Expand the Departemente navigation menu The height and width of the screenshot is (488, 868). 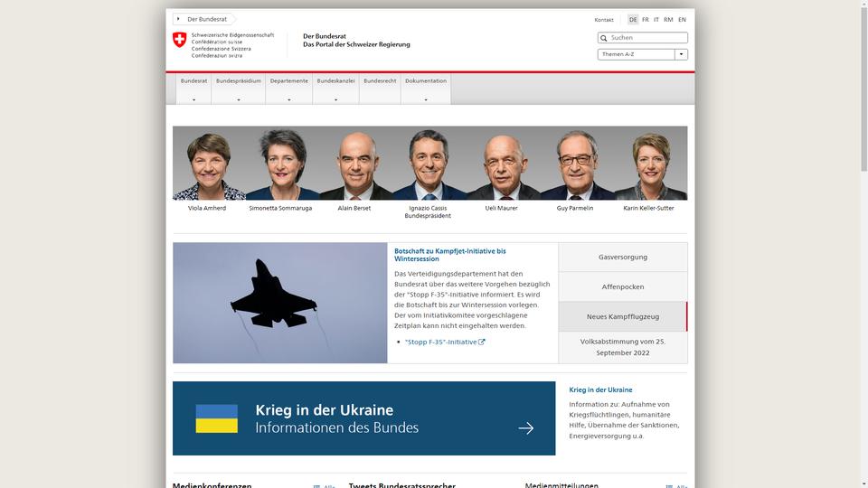[x=289, y=88]
